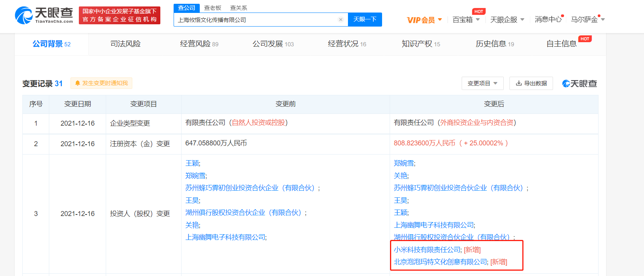Open 王颖 link in 变更前 column
Screen dimensions: 644x276
[192, 163]
